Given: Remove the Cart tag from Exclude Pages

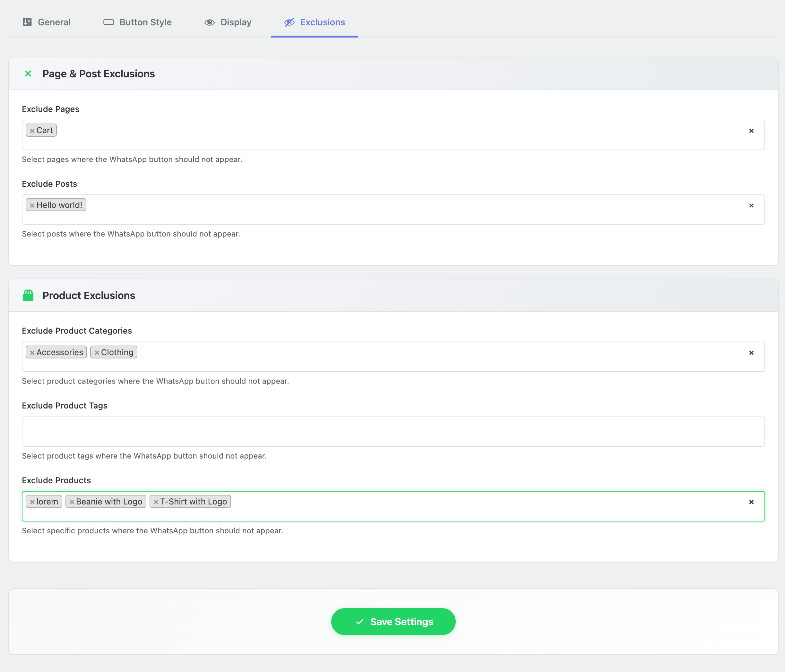Looking at the screenshot, I should point(32,131).
